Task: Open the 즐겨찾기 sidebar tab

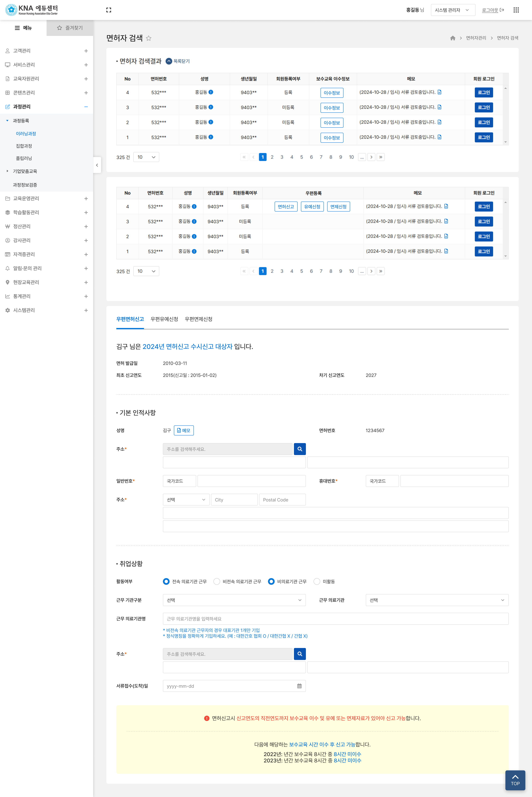Action: [70, 28]
